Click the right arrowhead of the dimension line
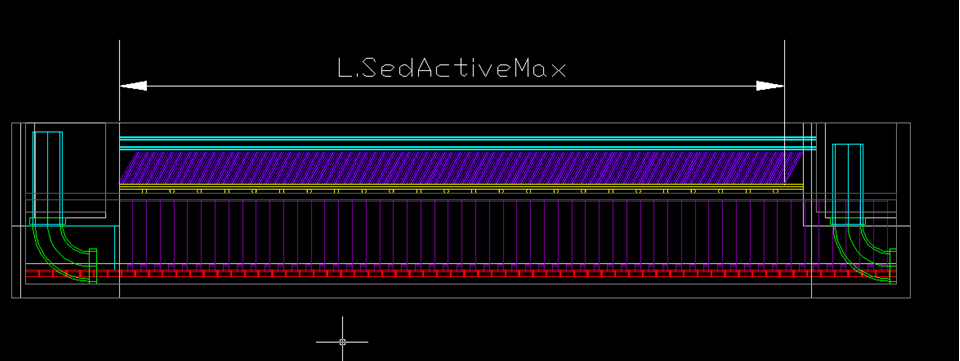Image resolution: width=960 pixels, height=361 pixels. (770, 86)
